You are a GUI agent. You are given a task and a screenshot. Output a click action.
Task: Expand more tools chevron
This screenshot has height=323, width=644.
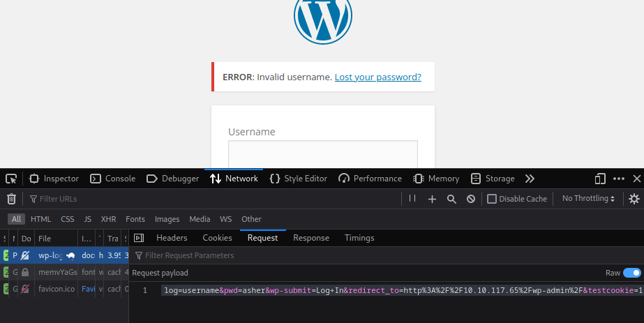pos(530,179)
